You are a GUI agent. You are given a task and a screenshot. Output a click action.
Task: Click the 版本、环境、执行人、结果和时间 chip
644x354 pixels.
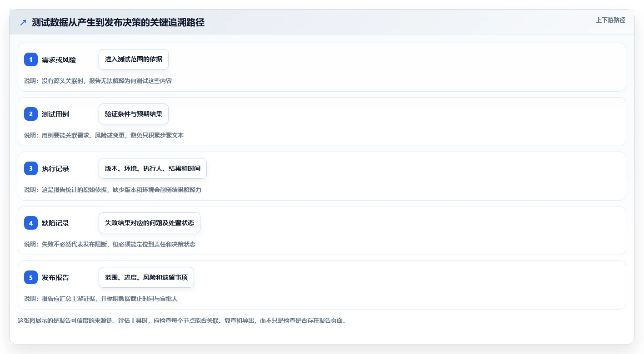tap(153, 168)
